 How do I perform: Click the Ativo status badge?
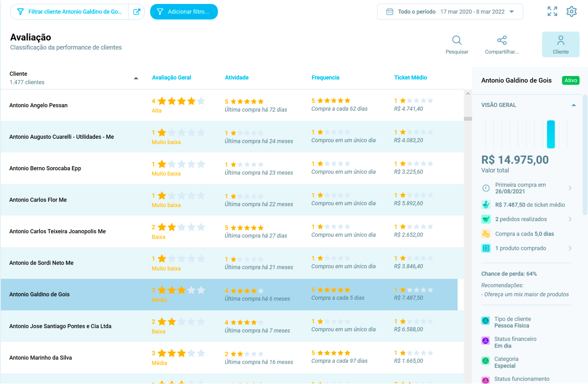pos(570,81)
